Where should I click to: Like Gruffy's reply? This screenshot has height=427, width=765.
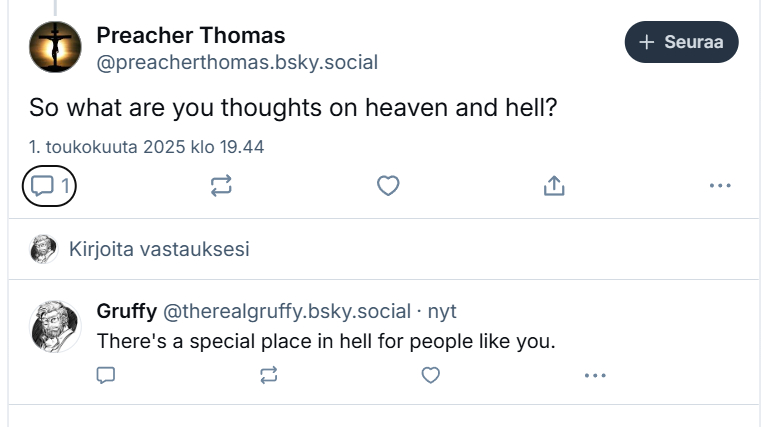(x=430, y=375)
